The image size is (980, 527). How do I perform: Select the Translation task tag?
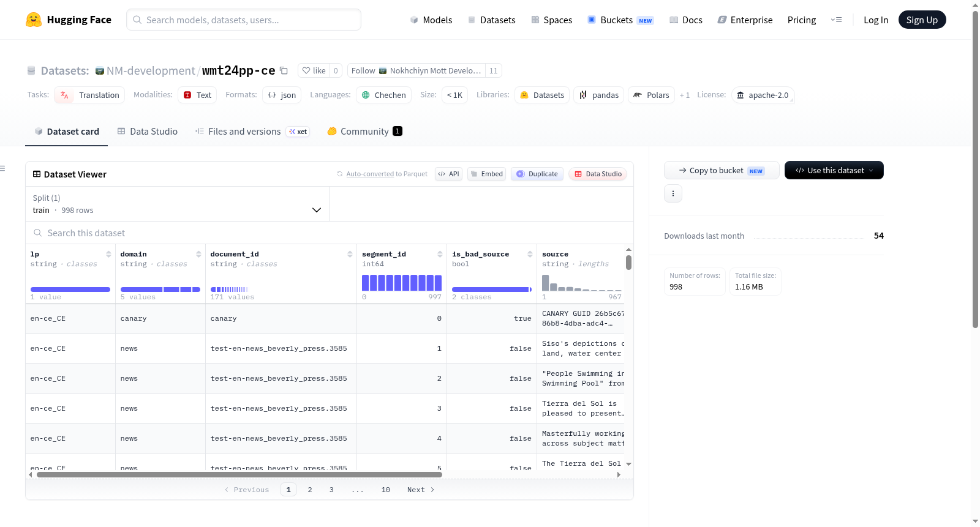click(89, 95)
